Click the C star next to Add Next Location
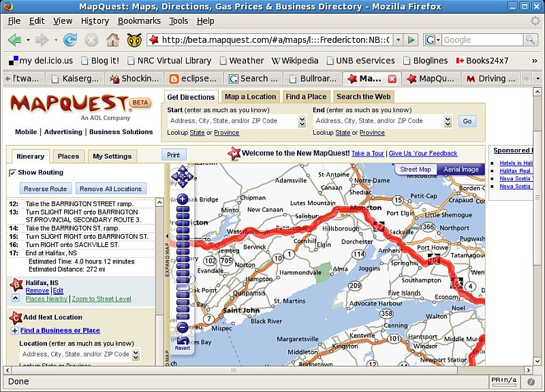Screen dimensions: 545x392 [16, 317]
